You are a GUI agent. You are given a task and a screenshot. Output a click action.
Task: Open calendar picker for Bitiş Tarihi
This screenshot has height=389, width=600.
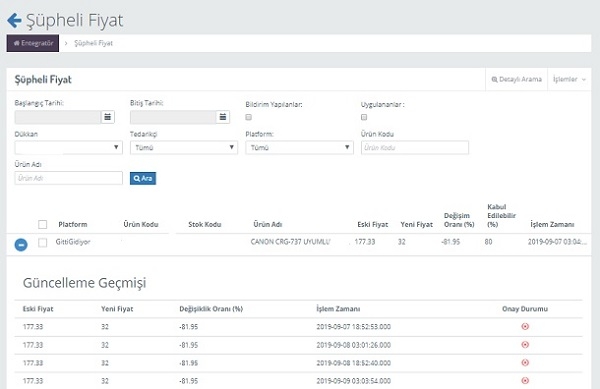[x=223, y=117]
